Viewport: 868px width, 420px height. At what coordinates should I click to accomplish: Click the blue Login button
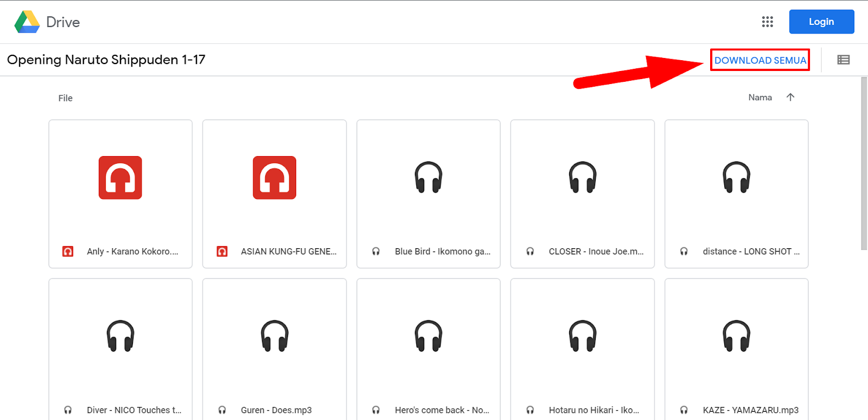pyautogui.click(x=821, y=22)
